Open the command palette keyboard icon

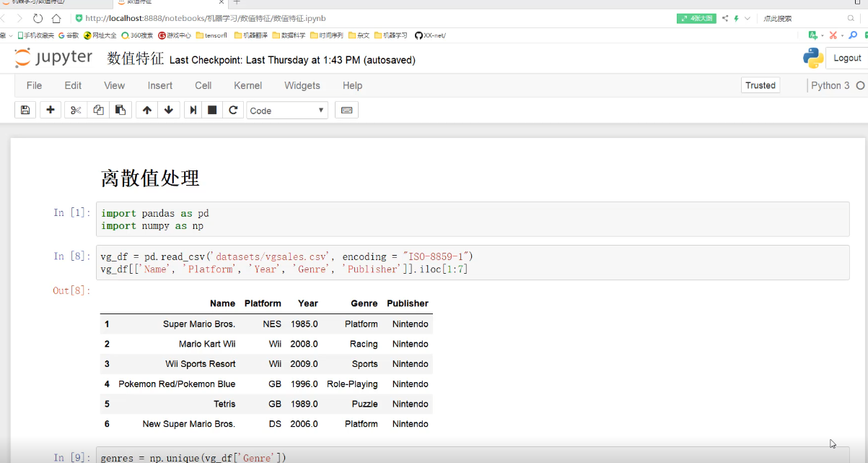click(346, 110)
